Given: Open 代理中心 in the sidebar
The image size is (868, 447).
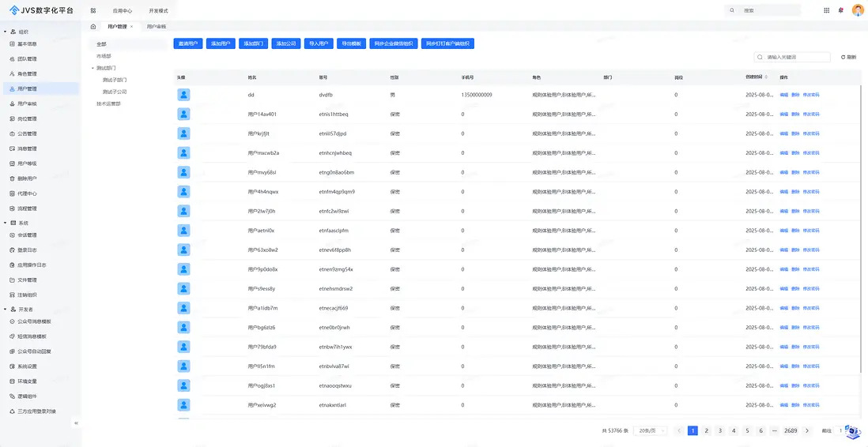Looking at the screenshot, I should (27, 193).
